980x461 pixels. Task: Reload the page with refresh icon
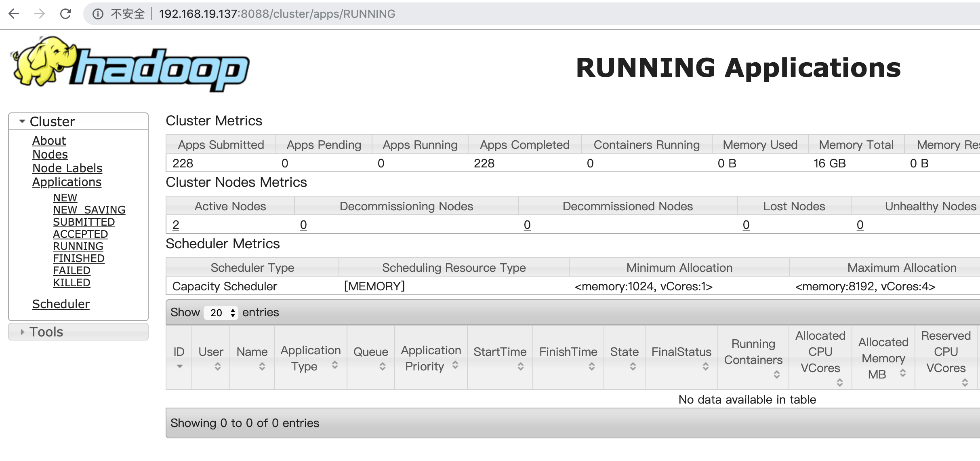point(65,14)
